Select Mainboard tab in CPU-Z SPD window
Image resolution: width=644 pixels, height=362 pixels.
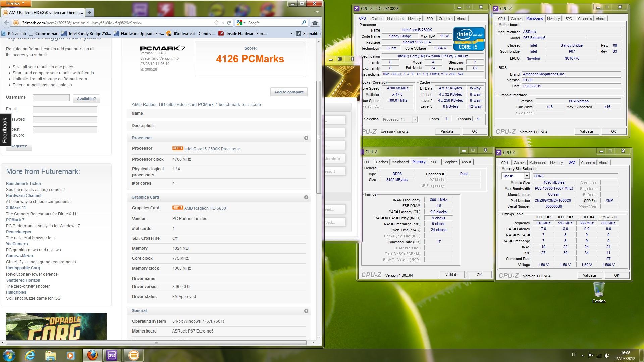(x=537, y=163)
